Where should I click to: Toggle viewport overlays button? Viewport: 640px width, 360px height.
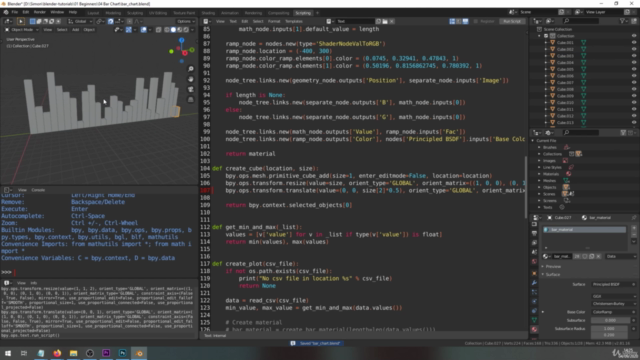144,30
